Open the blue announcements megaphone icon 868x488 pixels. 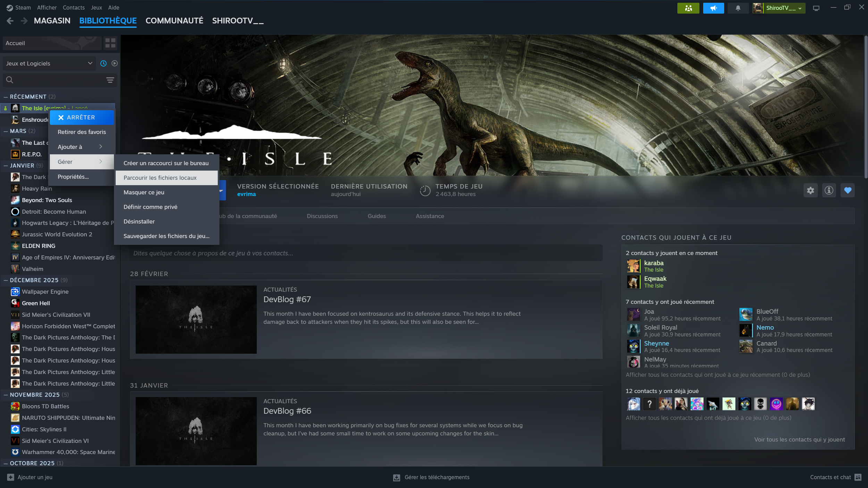click(x=713, y=8)
